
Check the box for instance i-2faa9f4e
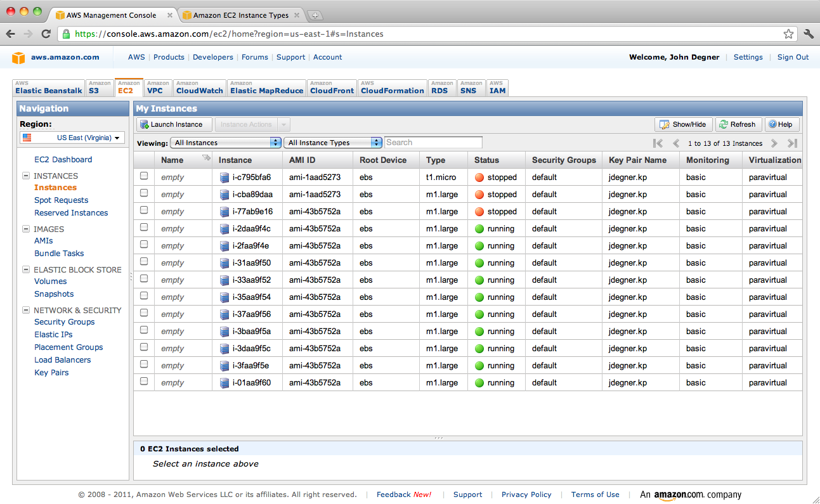144,244
